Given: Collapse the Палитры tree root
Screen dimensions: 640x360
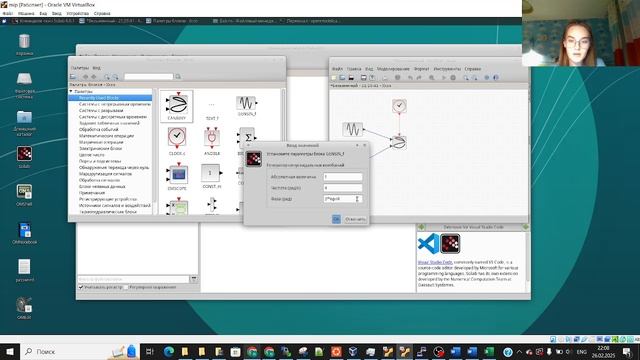Looking at the screenshot, I should 71,91.
